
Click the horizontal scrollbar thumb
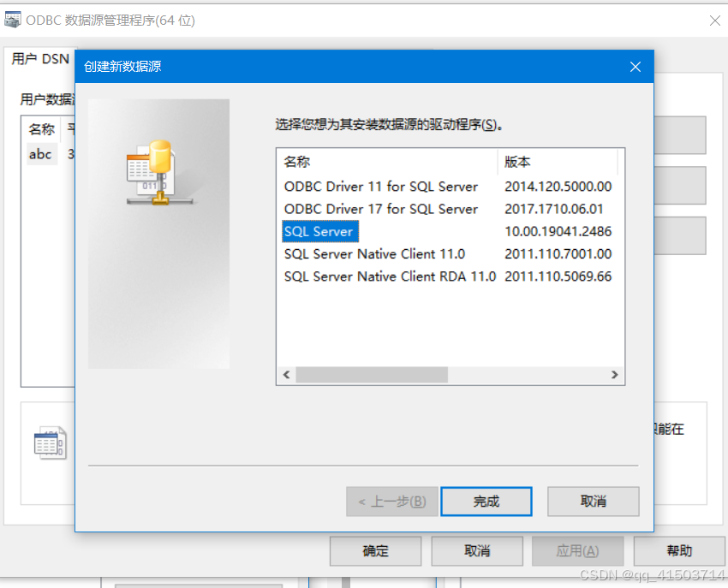pos(372,375)
